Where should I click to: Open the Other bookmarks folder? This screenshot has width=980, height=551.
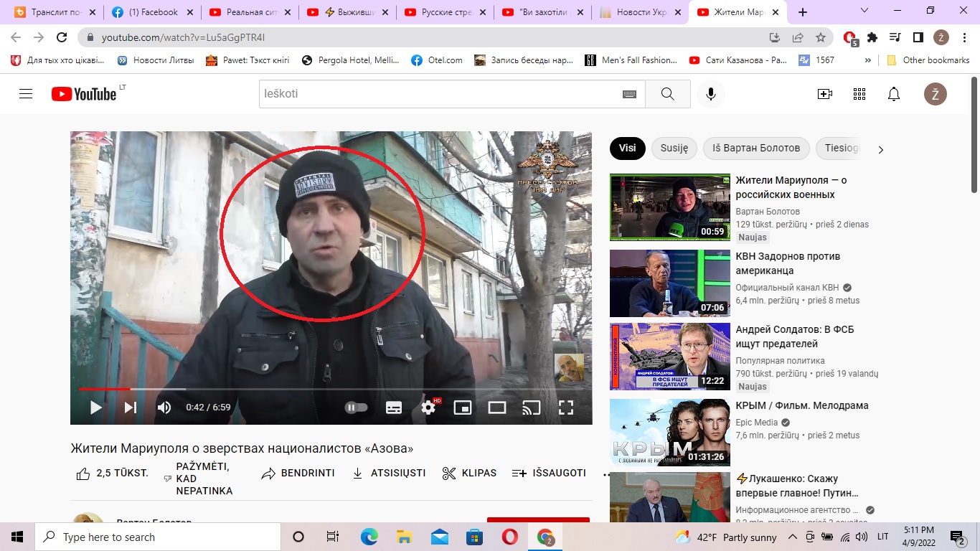tap(928, 60)
